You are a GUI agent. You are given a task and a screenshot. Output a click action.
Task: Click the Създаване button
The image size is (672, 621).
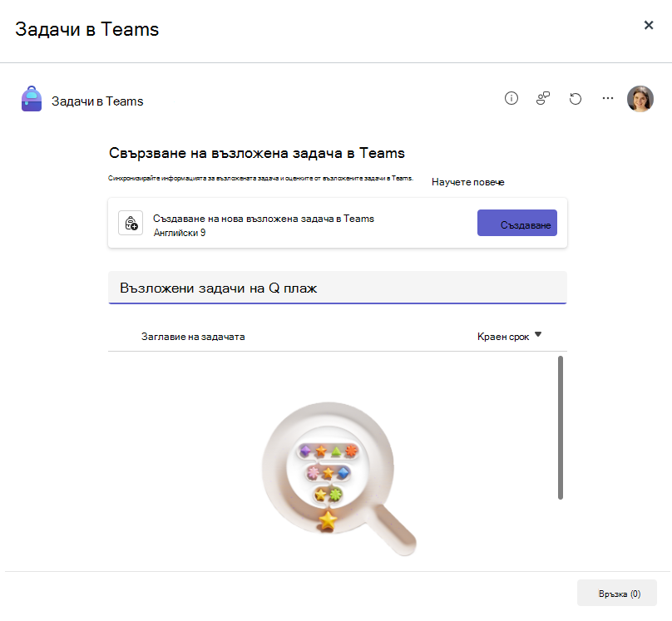pos(516,223)
